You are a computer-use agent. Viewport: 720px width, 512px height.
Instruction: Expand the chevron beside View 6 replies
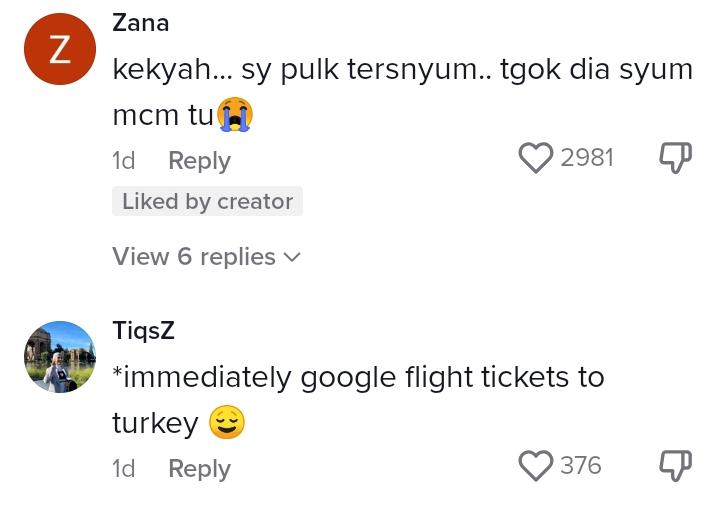292,258
